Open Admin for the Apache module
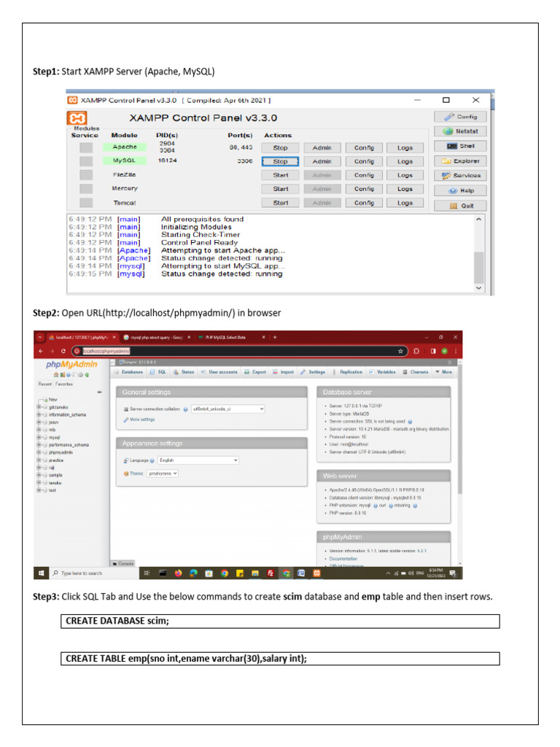This screenshot has height=747, width=560. [322, 147]
